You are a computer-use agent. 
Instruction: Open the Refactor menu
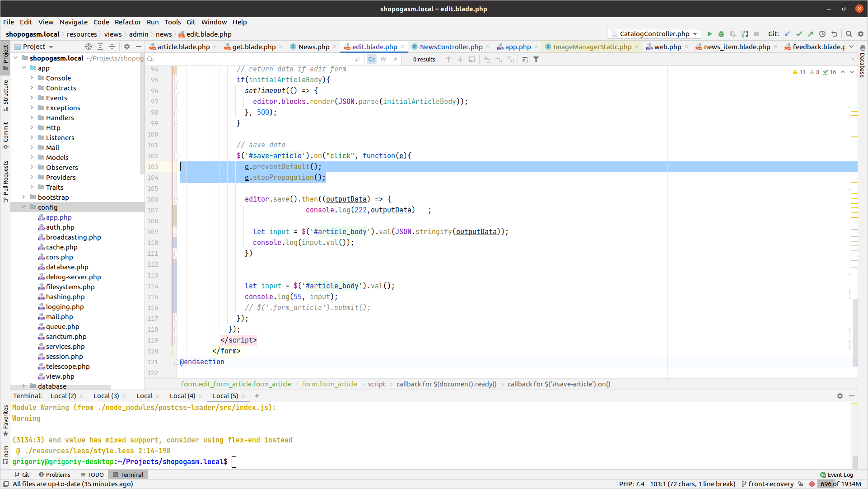128,22
